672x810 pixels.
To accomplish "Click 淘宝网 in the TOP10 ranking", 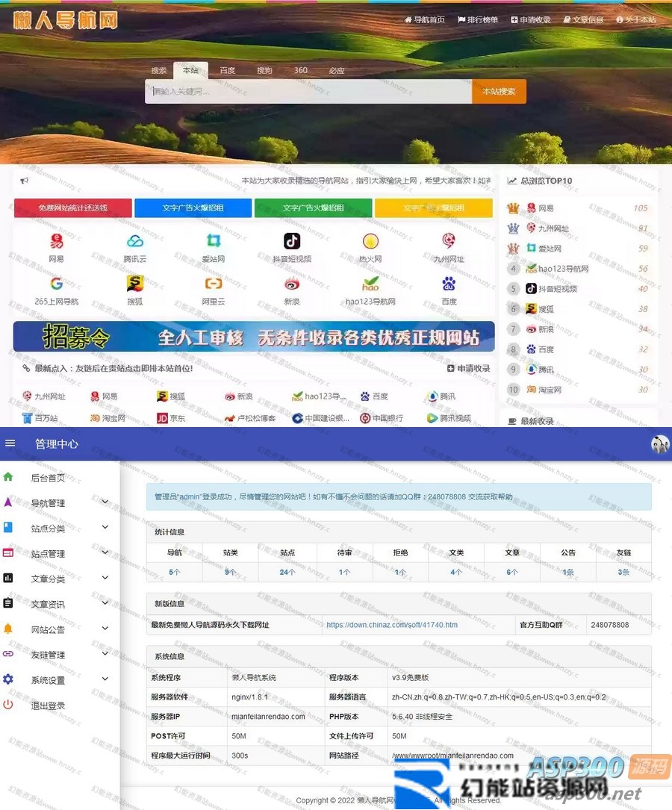I will tap(544, 390).
